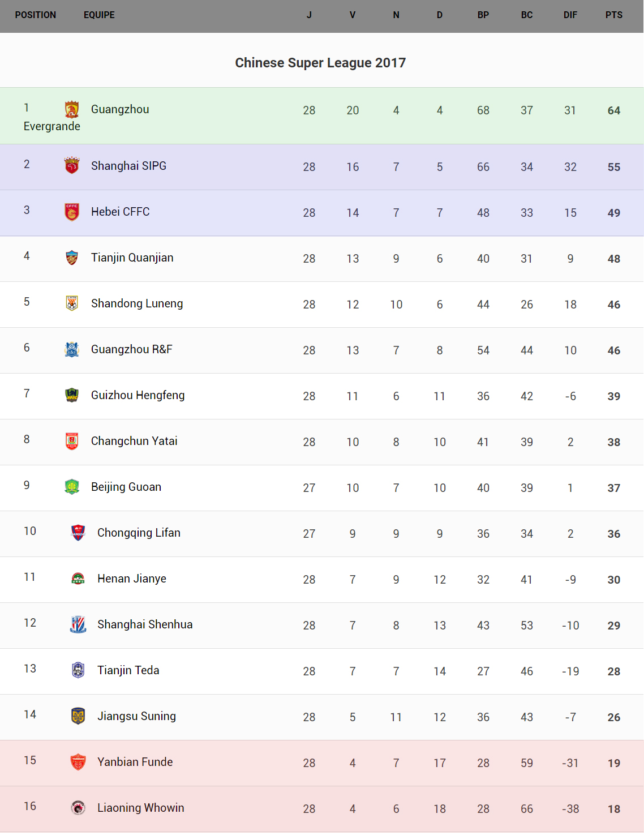Open the Beijing Guoan team page
644x835 pixels.
click(126, 487)
